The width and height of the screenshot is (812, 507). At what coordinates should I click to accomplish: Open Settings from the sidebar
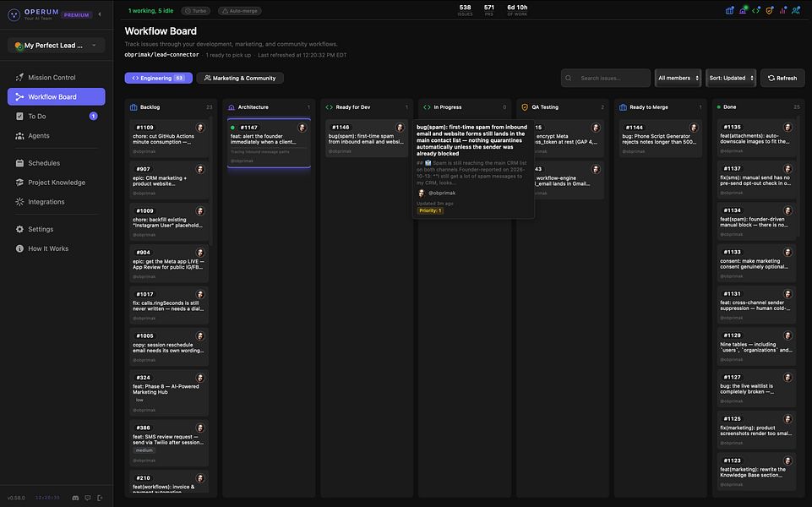tap(57, 229)
